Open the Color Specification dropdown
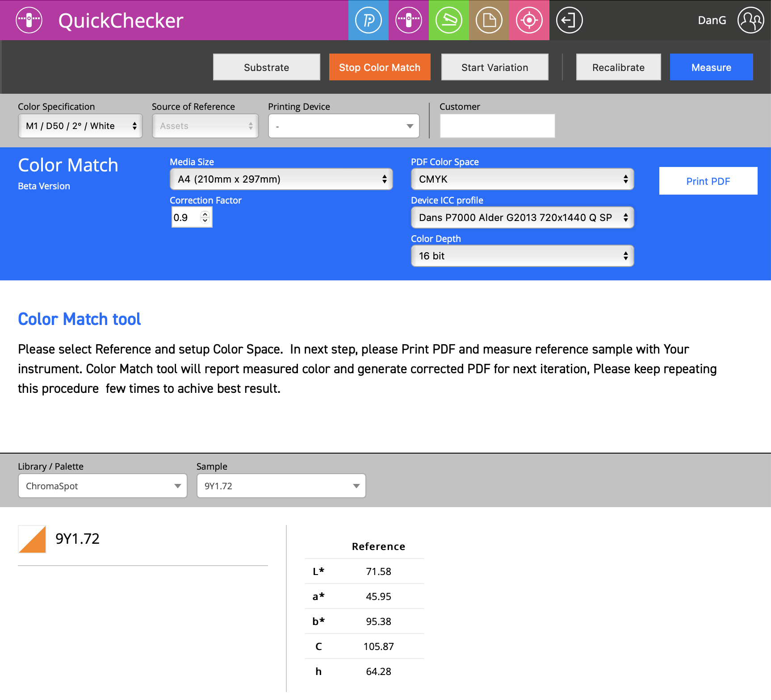 [x=80, y=126]
